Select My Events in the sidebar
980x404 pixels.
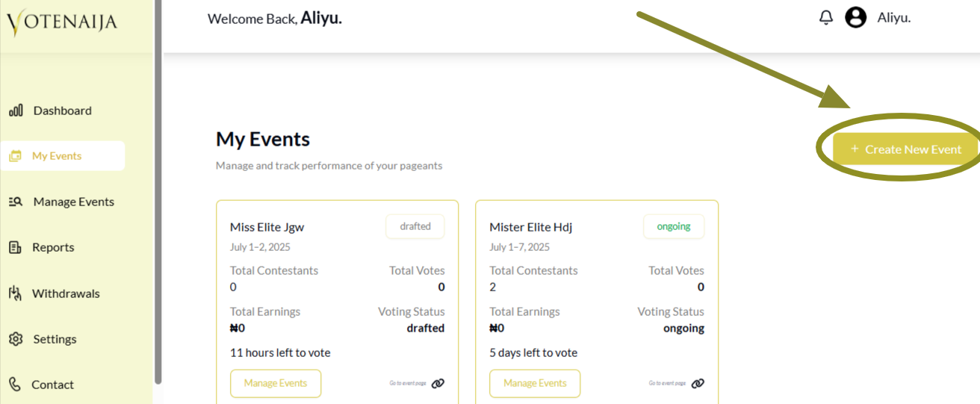click(57, 156)
